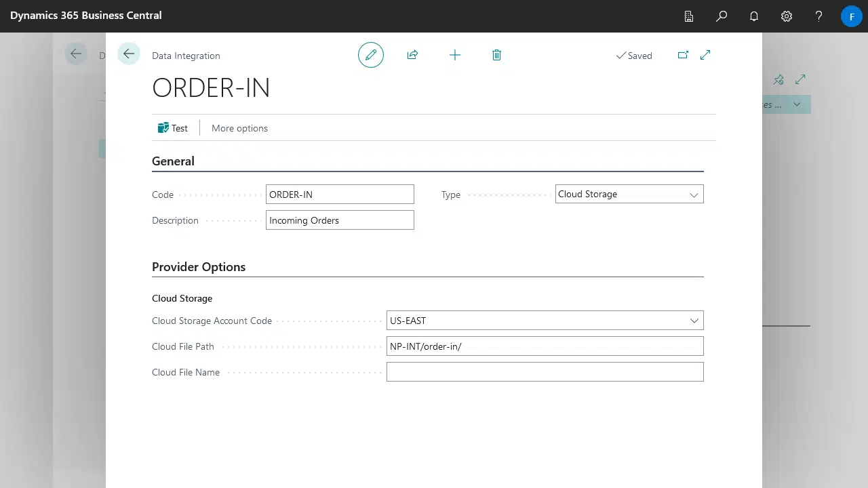Open the notifications bell
The height and width of the screenshot is (488, 868).
click(753, 16)
